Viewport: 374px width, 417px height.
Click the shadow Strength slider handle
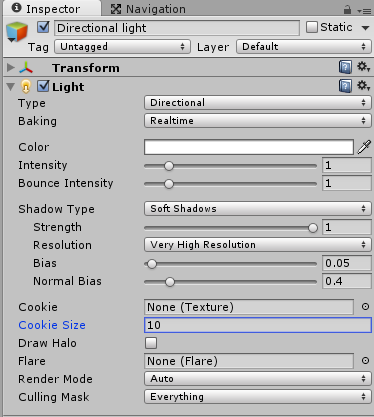313,228
